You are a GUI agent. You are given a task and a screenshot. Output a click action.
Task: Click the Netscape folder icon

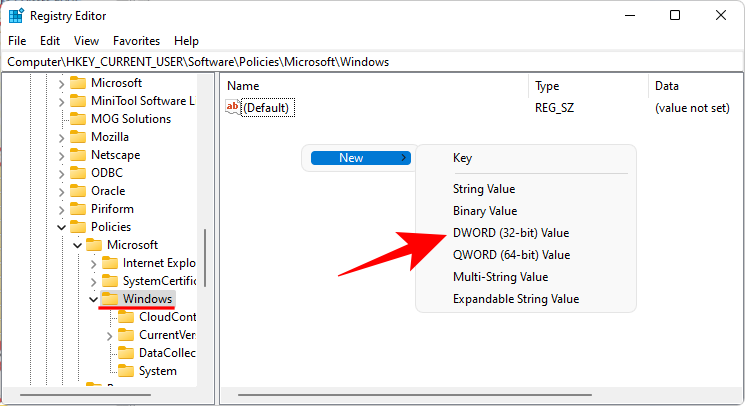(x=78, y=155)
